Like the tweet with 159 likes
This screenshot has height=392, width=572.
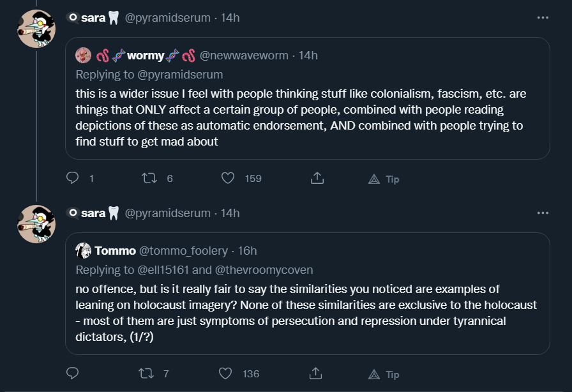[228, 178]
